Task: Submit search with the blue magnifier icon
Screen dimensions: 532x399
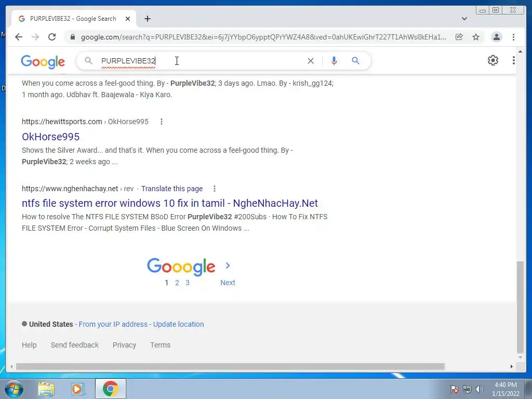Action: point(355,61)
